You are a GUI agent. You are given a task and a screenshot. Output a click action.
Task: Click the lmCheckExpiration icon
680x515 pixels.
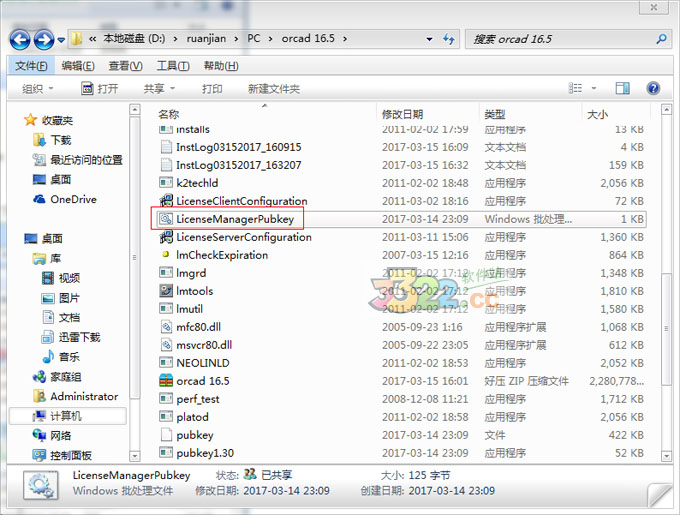coord(165,255)
